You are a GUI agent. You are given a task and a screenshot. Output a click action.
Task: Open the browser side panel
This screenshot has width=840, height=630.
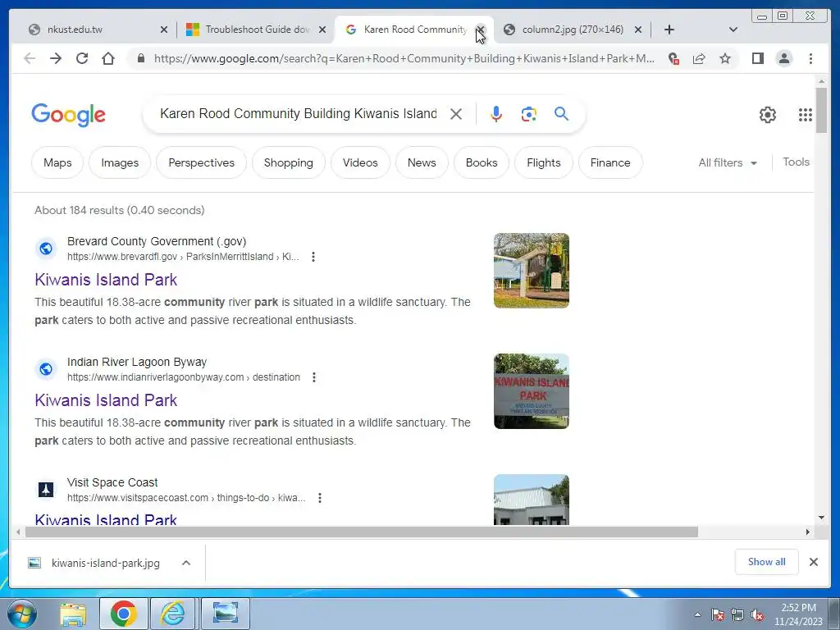click(x=757, y=58)
